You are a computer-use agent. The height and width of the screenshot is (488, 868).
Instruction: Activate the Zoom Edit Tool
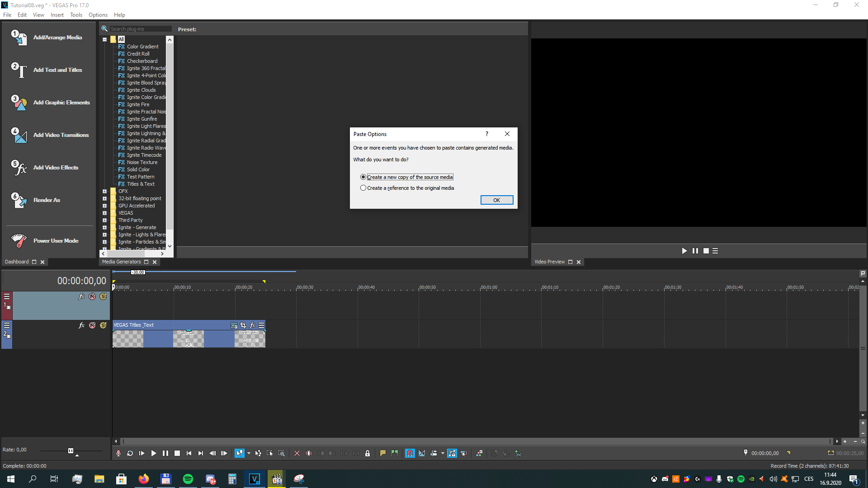pyautogui.click(x=281, y=453)
